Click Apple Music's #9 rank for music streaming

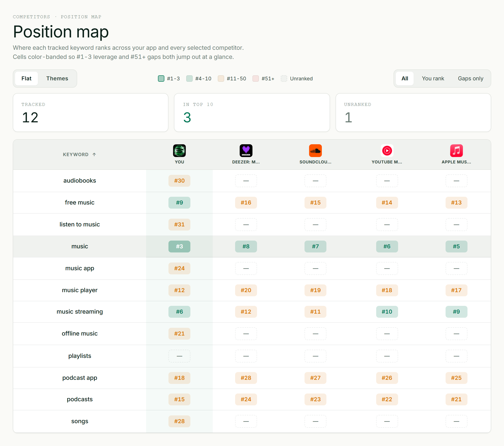456,312
